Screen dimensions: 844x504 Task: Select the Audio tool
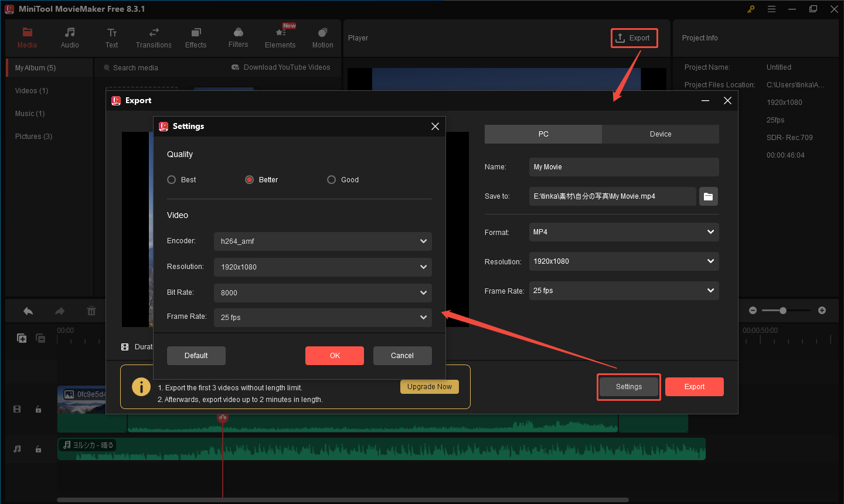click(x=69, y=37)
